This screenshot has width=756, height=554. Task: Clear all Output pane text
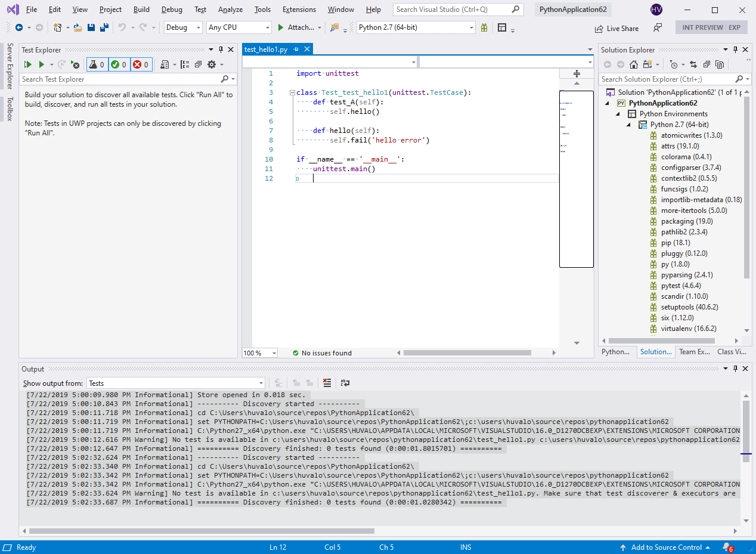[327, 383]
